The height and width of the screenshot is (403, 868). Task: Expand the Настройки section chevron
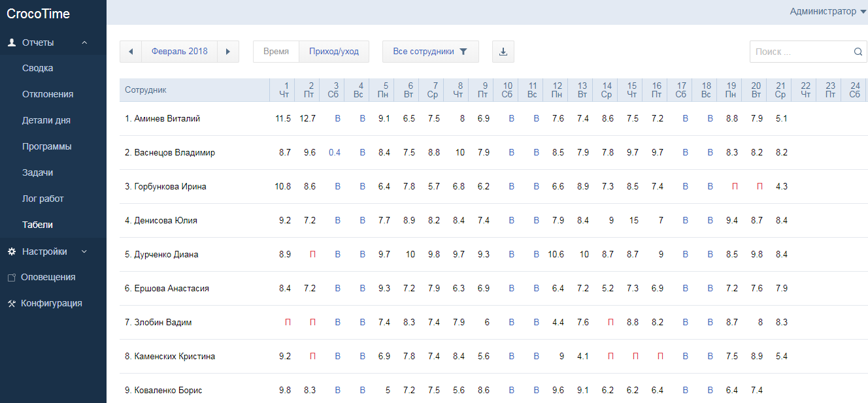pos(83,251)
